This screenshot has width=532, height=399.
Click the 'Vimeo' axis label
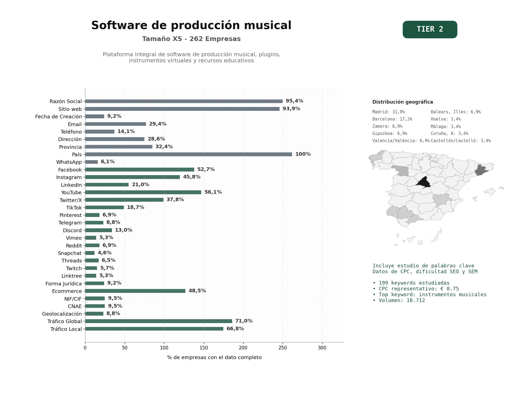(x=74, y=238)
